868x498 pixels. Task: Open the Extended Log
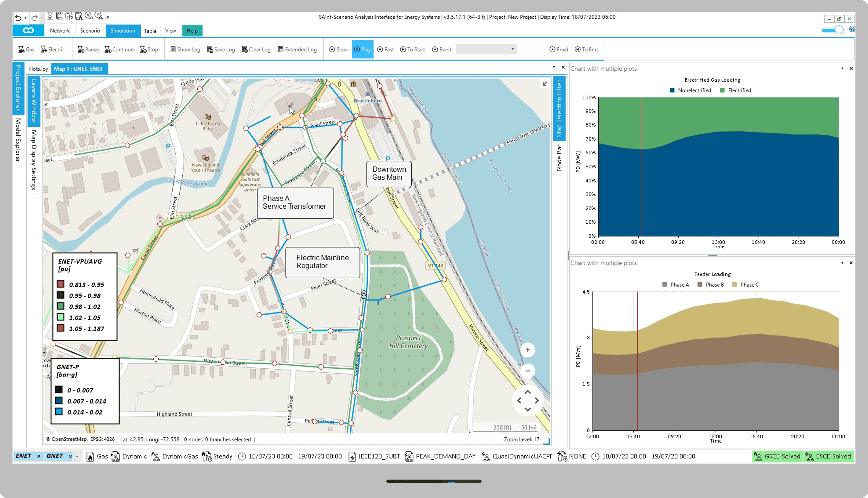point(297,50)
